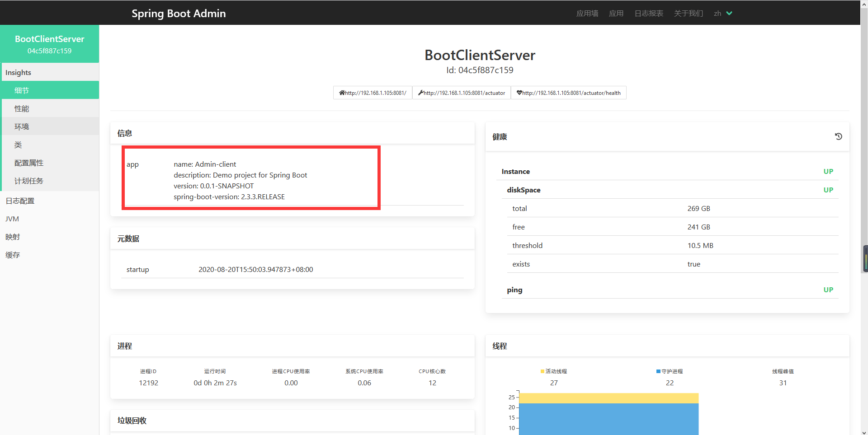Open 应用墙 in the top navigation
Image resolution: width=868 pixels, height=435 pixels.
coord(587,14)
